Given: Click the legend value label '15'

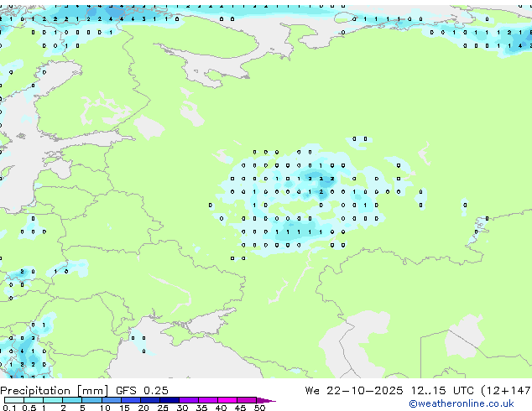Looking at the screenshot, I should coord(124,408).
